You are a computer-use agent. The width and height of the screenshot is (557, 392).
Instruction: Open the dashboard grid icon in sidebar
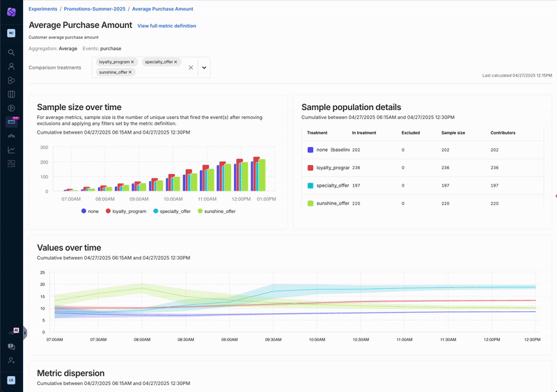point(11,164)
